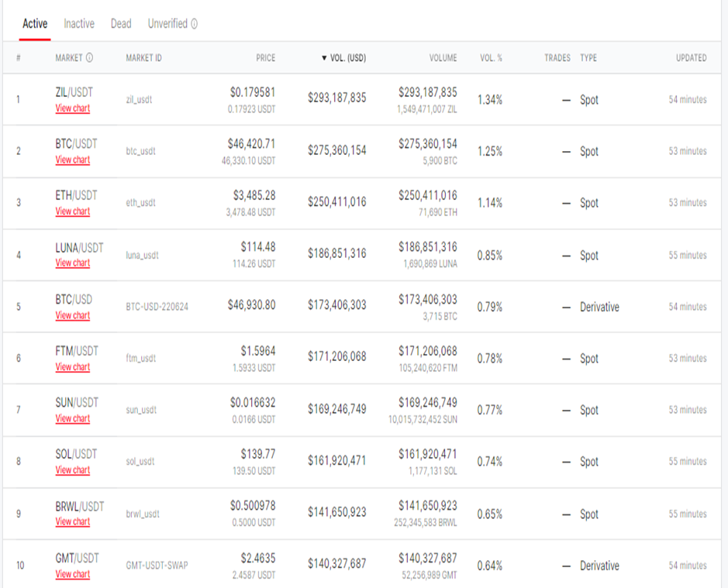Click the sort arrow on VOL. (USD)
The width and height of the screenshot is (728, 588).
(324, 58)
